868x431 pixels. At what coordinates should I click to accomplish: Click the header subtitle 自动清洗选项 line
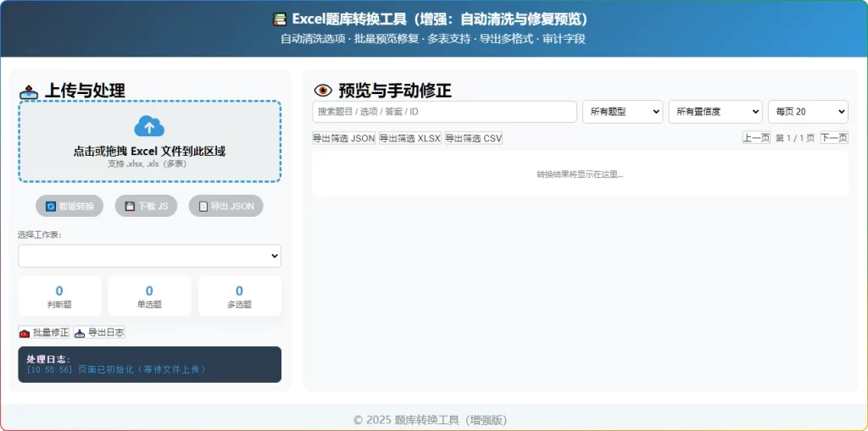coord(433,39)
